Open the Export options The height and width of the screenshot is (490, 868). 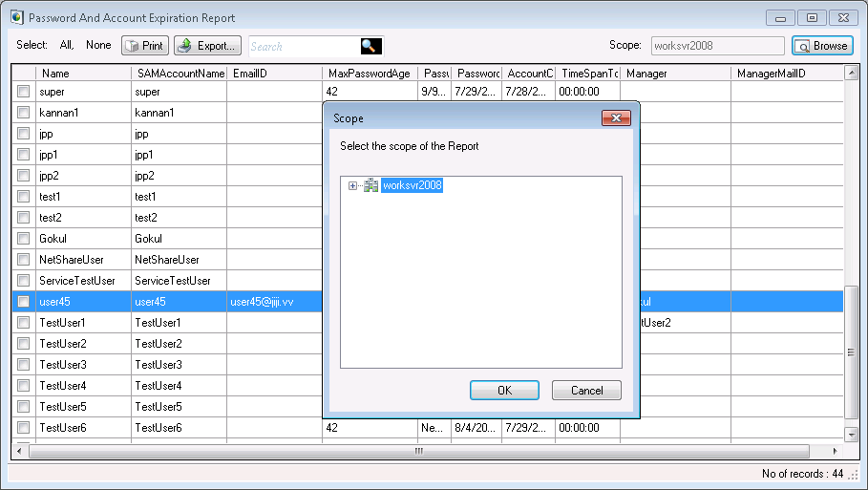207,46
